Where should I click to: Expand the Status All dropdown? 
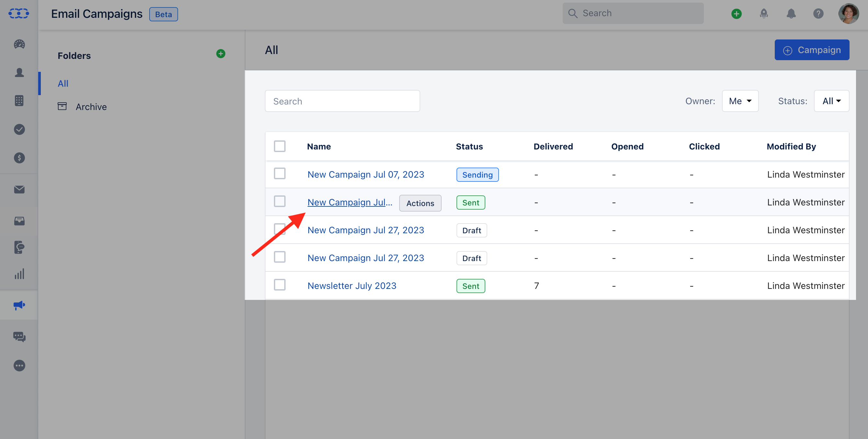(x=831, y=101)
